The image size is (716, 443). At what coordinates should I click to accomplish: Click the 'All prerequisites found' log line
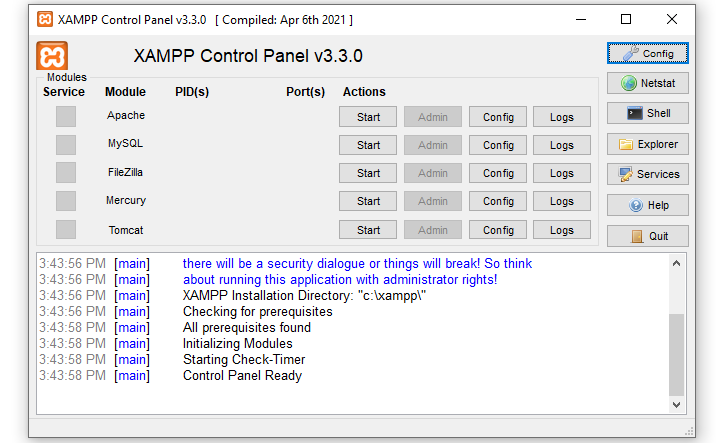pyautogui.click(x=247, y=327)
